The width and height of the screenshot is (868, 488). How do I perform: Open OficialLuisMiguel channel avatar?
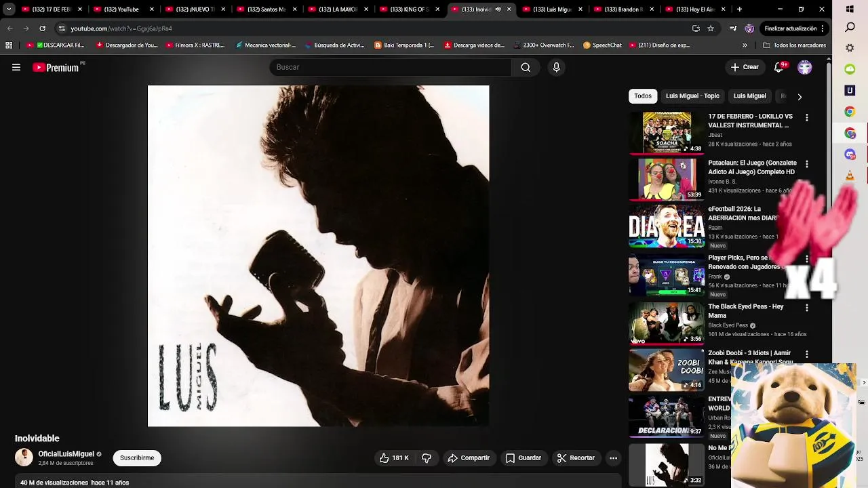click(24, 457)
